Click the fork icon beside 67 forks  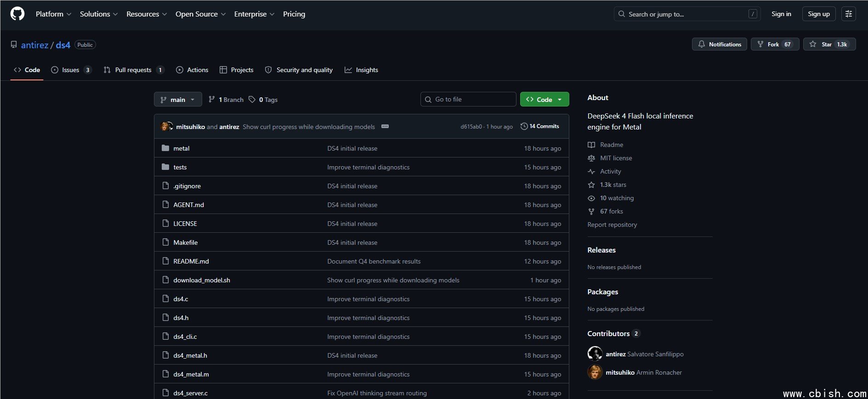coord(591,211)
